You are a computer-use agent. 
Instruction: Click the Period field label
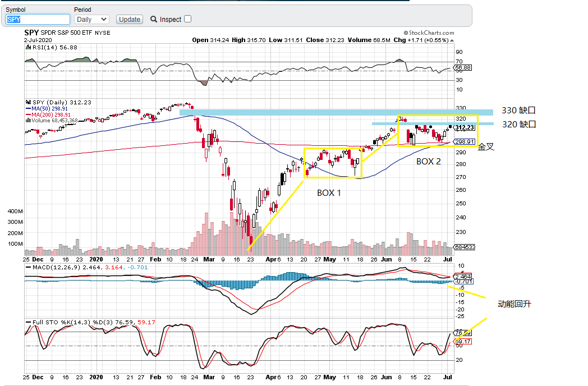pos(82,10)
